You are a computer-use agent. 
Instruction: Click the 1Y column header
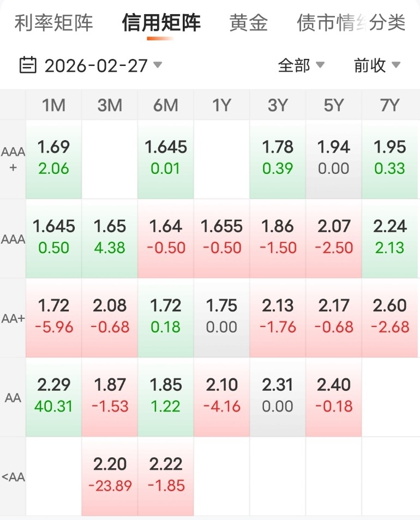pyautogui.click(x=221, y=105)
